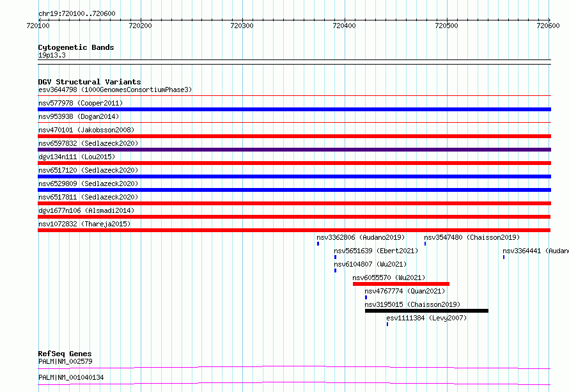The image size is (569, 392).
Task: Select the red nsv470101 (Jakobsson2008) variant bar
Action: [x=294, y=136]
